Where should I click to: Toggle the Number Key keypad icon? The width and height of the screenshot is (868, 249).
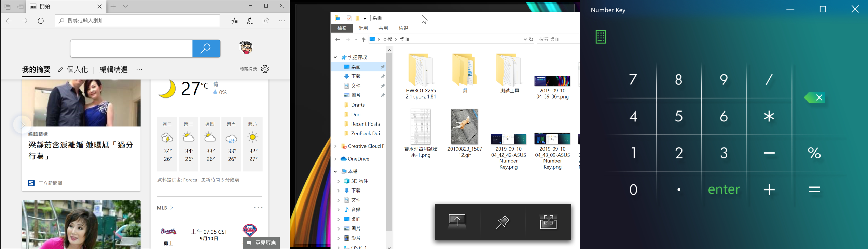point(601,37)
